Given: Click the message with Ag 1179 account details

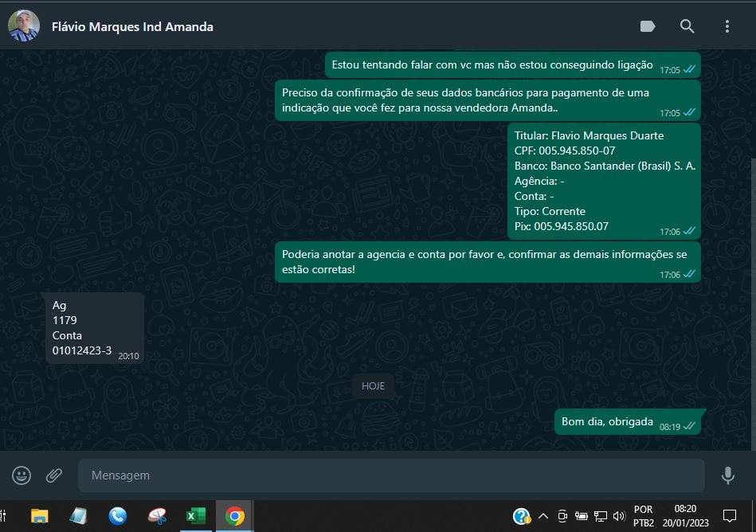Looking at the screenshot, I should (x=94, y=328).
